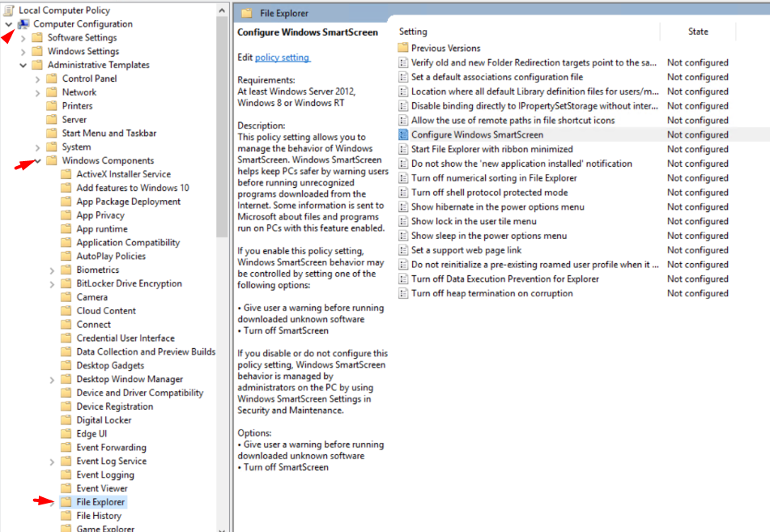
Task: Collapse the Windows Components node
Action: click(x=38, y=160)
